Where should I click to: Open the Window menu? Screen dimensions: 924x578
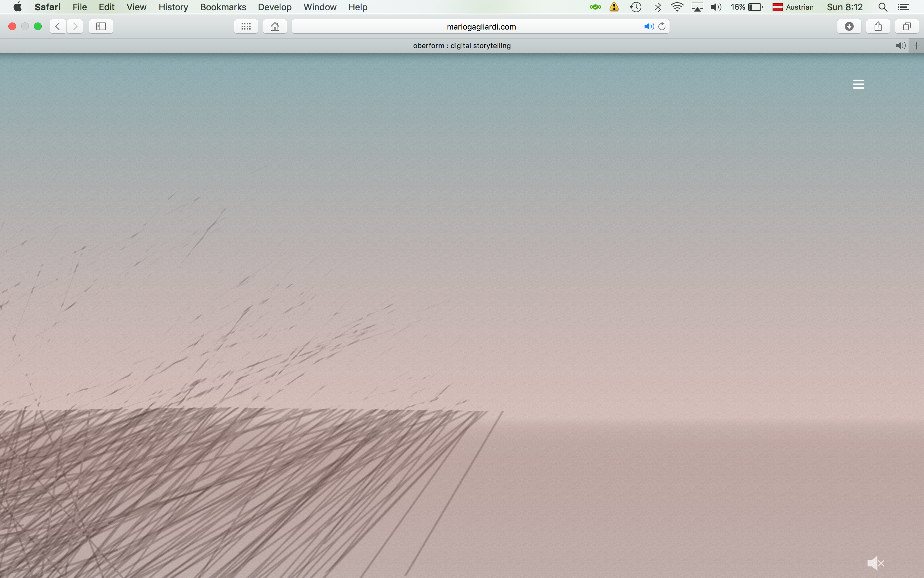tap(320, 7)
